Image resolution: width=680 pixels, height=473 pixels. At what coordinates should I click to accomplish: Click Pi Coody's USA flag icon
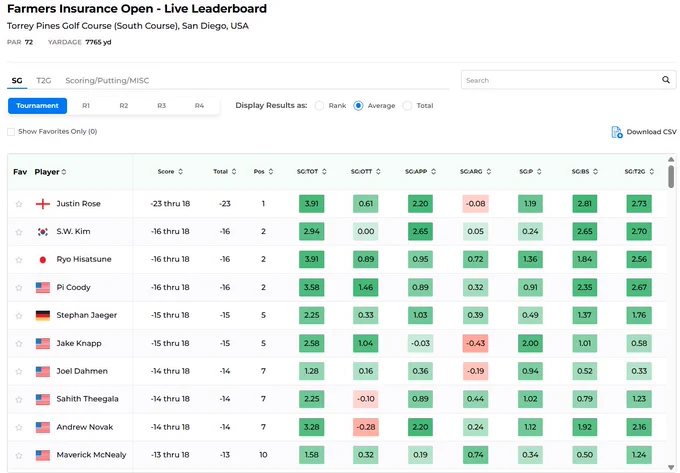[x=42, y=287]
